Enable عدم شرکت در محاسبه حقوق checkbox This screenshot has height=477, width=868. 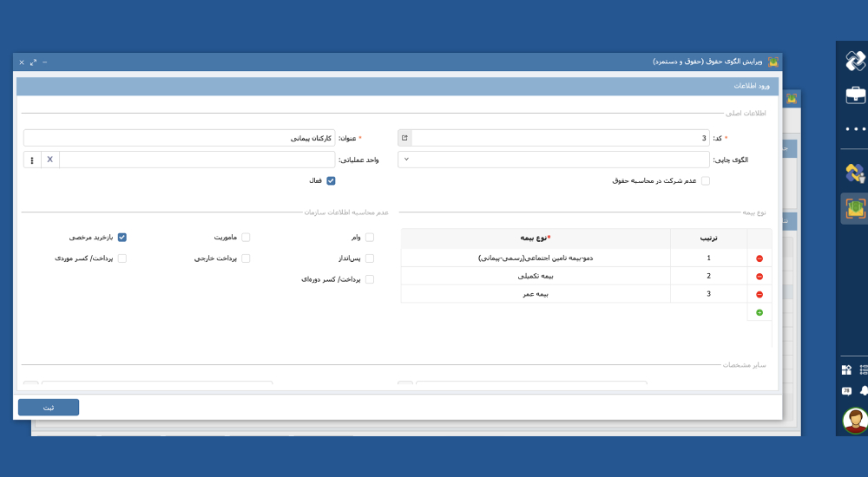[705, 180]
